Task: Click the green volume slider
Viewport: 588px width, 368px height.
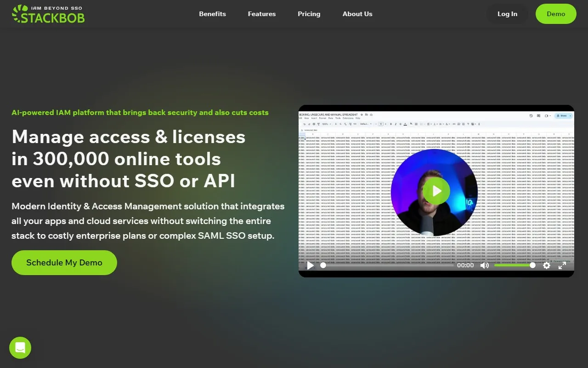Action: [x=514, y=265]
